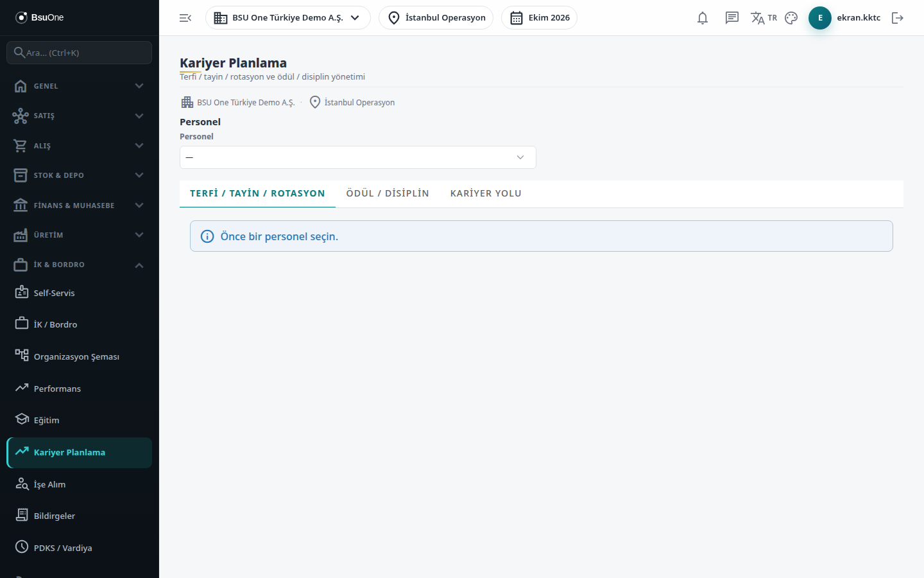This screenshot has width=924, height=578.
Task: Switch to TERFİ / TAYİN / ROTASYON tab
Action: (x=257, y=193)
